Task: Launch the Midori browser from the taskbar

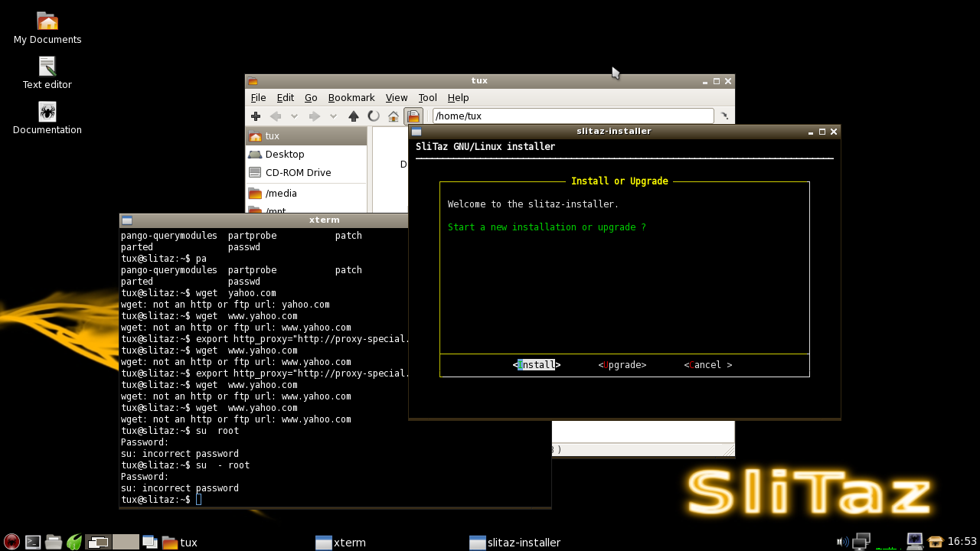Action: point(74,542)
